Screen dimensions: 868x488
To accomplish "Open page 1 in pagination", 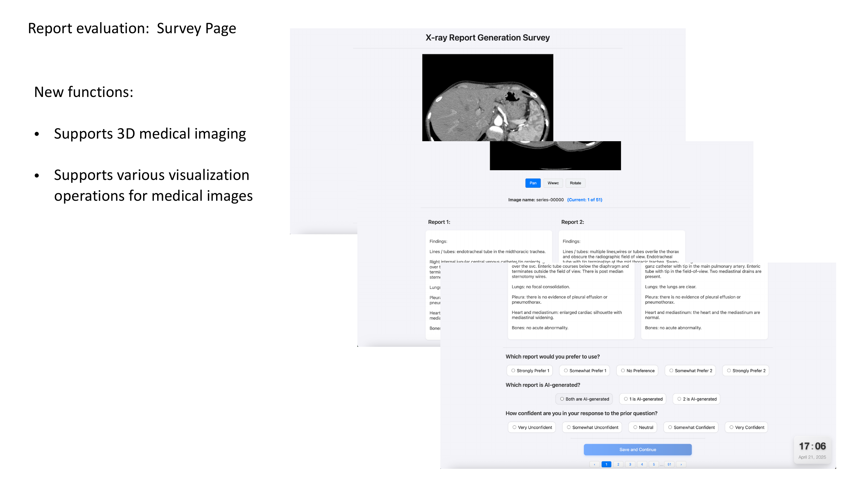I will coord(606,464).
